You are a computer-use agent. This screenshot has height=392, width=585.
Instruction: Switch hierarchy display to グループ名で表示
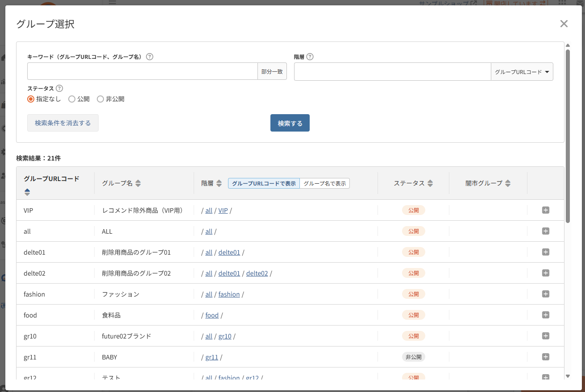[x=324, y=183]
